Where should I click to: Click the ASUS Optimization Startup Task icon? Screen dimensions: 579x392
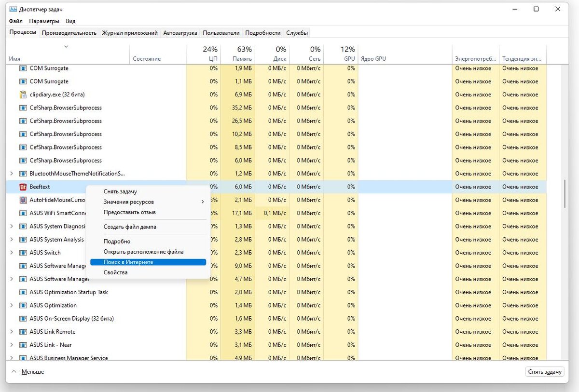pyautogui.click(x=23, y=292)
